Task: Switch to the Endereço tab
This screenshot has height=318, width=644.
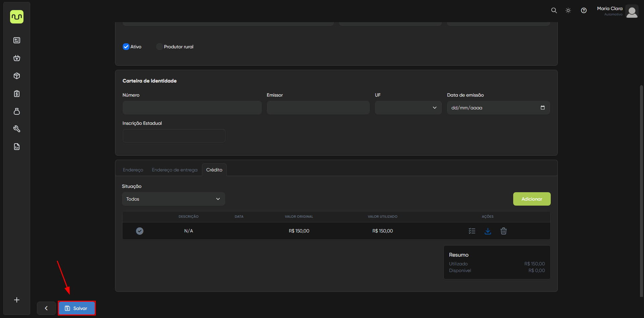Action: coord(133,170)
